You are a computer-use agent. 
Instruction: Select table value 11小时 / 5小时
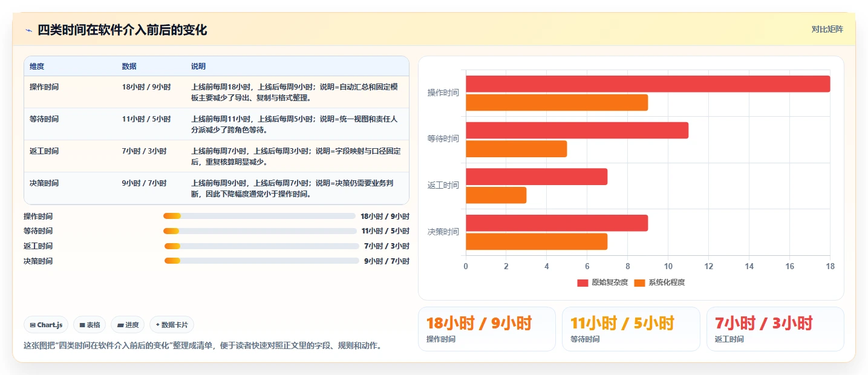pyautogui.click(x=146, y=119)
